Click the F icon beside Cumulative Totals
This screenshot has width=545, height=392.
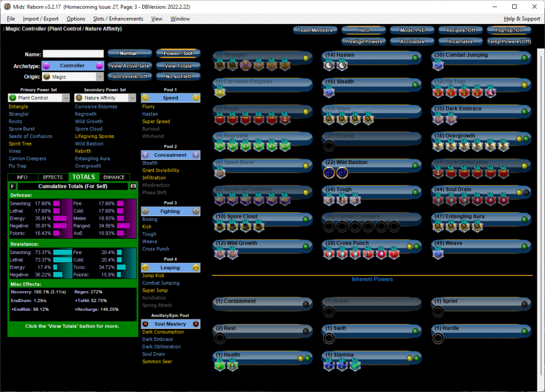(x=13, y=186)
